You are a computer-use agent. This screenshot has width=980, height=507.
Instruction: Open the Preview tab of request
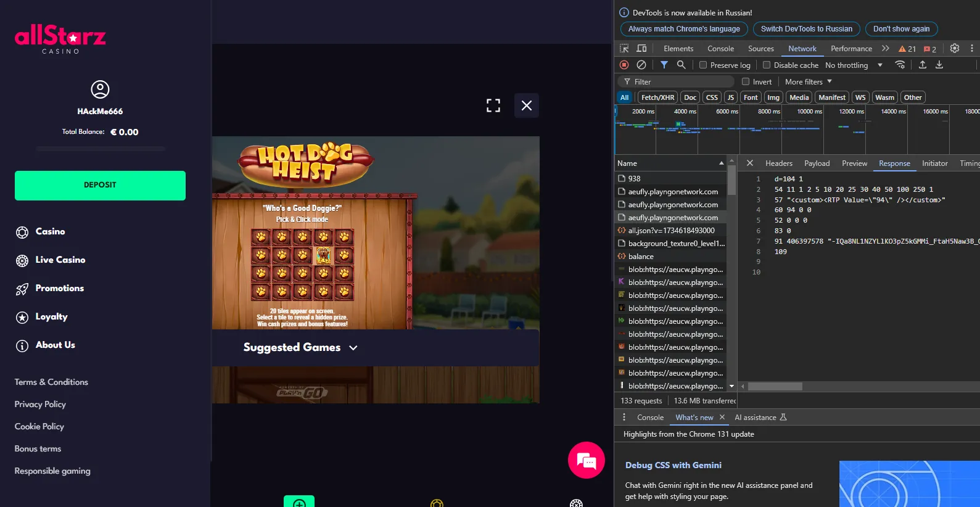(854, 163)
